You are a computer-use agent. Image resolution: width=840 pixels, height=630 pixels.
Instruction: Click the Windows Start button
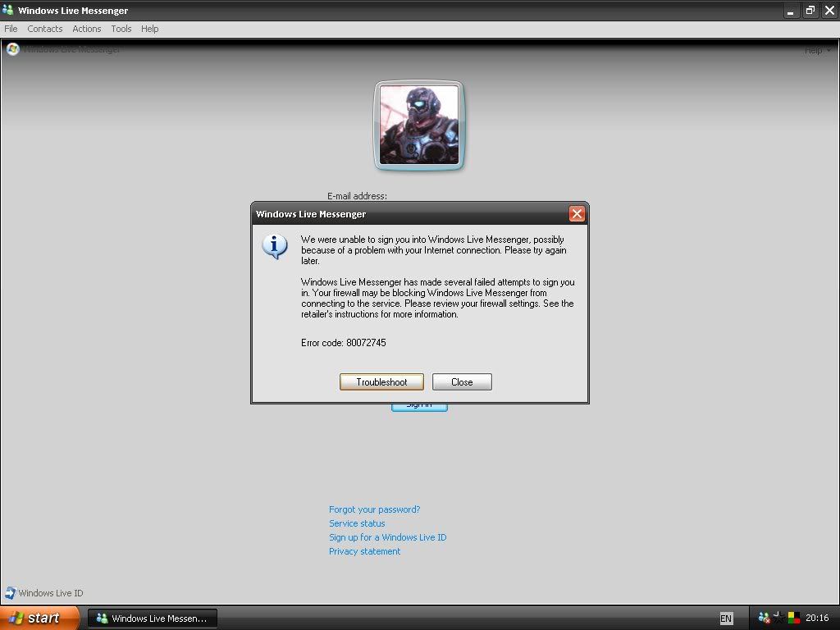tap(39, 619)
